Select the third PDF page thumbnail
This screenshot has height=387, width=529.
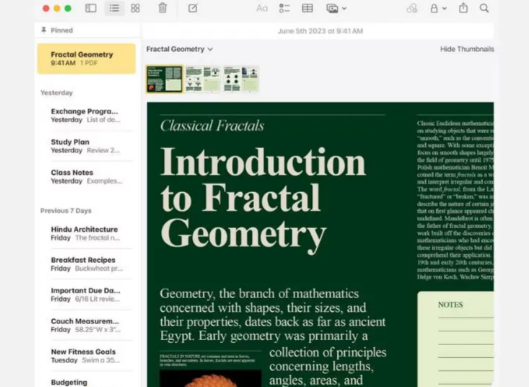coord(241,79)
